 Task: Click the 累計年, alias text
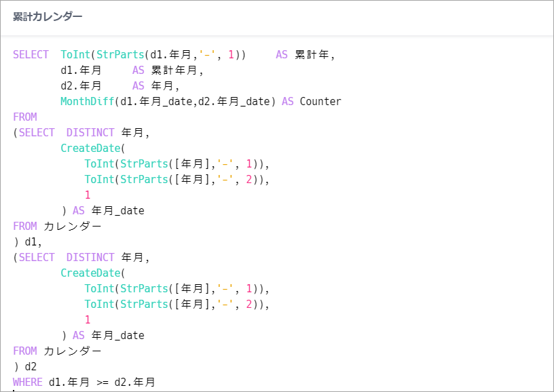(314, 55)
